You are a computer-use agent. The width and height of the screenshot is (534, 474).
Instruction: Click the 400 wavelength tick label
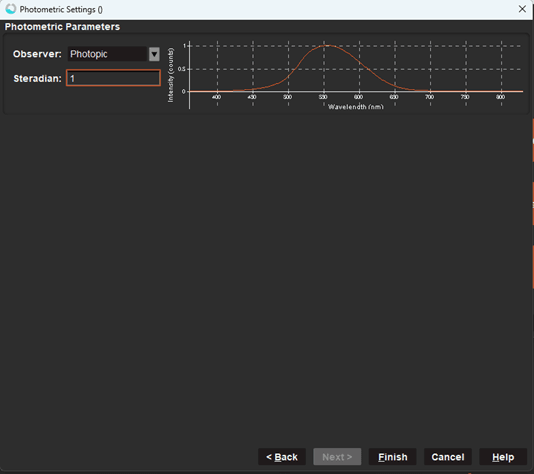pyautogui.click(x=216, y=97)
